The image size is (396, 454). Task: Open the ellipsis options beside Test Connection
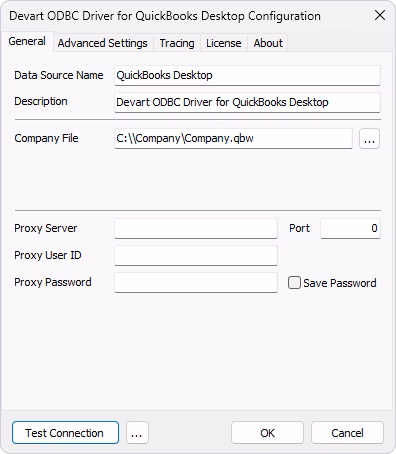[137, 433]
